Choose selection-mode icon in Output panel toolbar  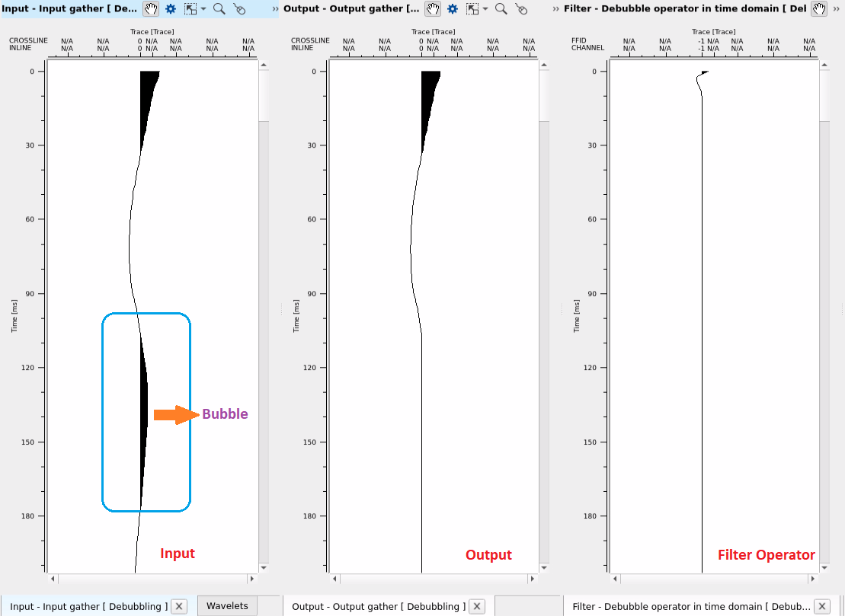pos(472,9)
